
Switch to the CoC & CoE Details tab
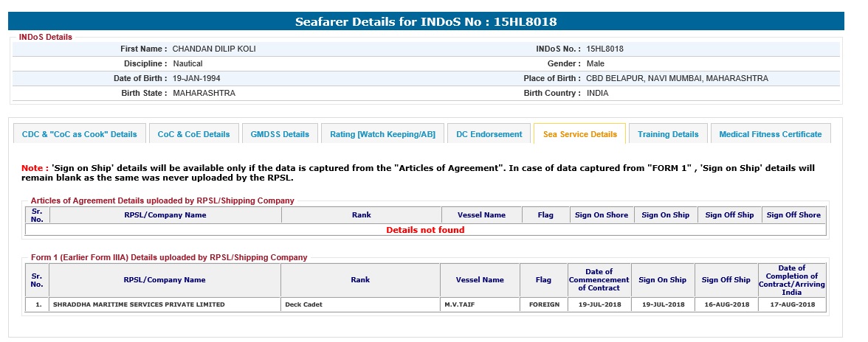[x=193, y=134]
